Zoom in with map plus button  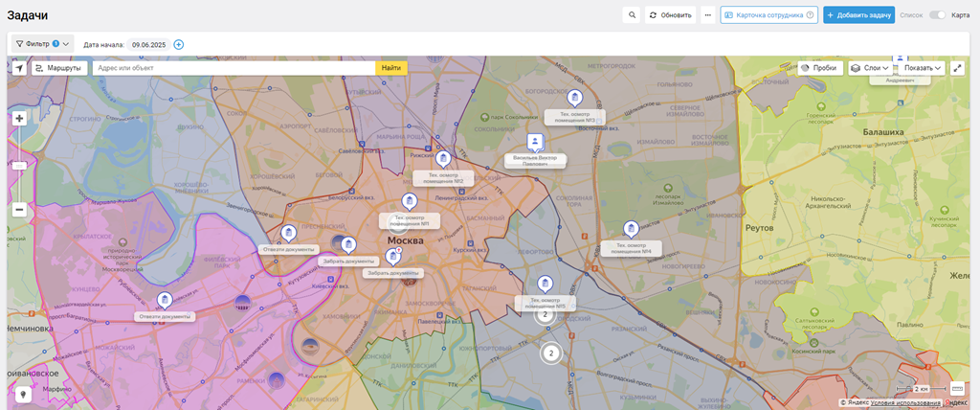[x=19, y=118]
